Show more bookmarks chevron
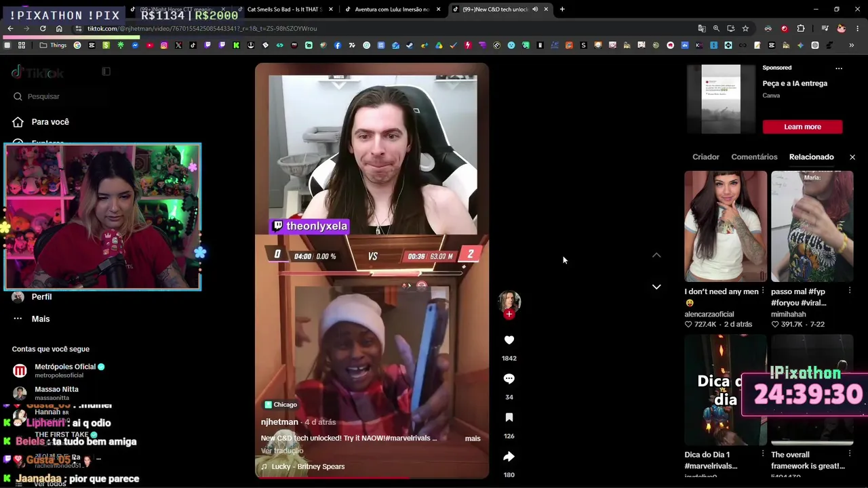 852,45
